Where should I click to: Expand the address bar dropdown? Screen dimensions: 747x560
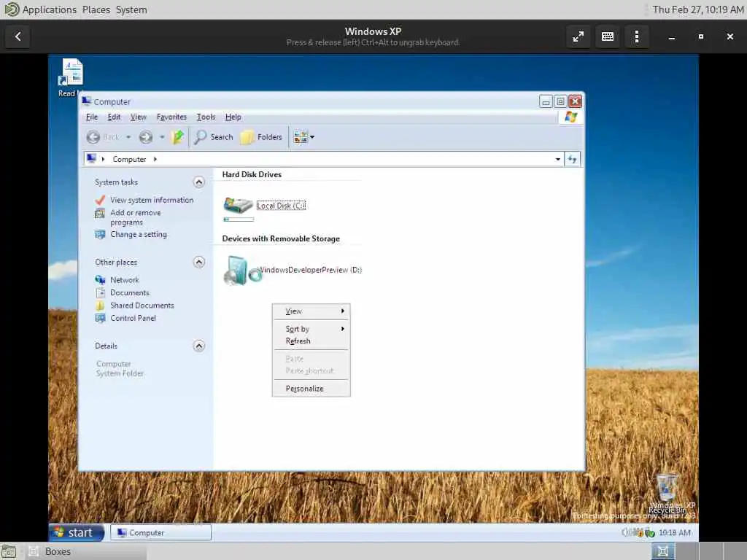[558, 159]
